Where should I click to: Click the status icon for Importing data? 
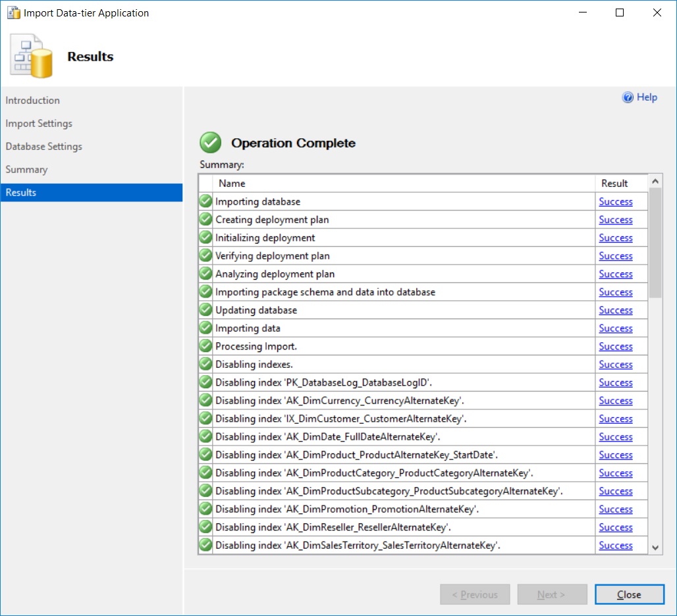click(206, 328)
